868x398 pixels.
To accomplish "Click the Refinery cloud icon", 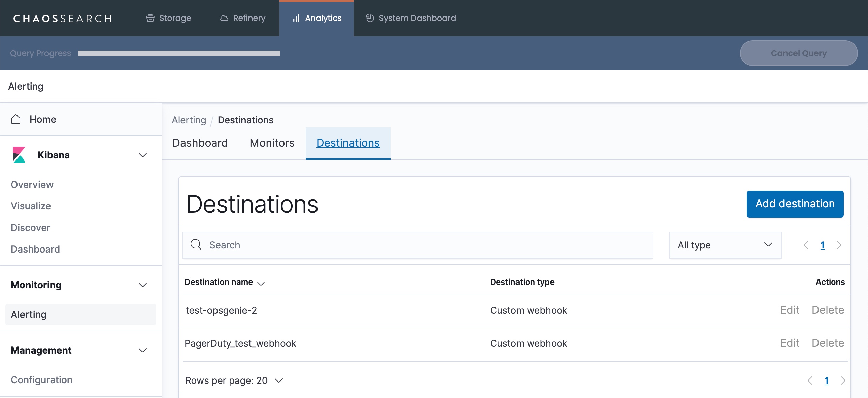I will point(224,18).
